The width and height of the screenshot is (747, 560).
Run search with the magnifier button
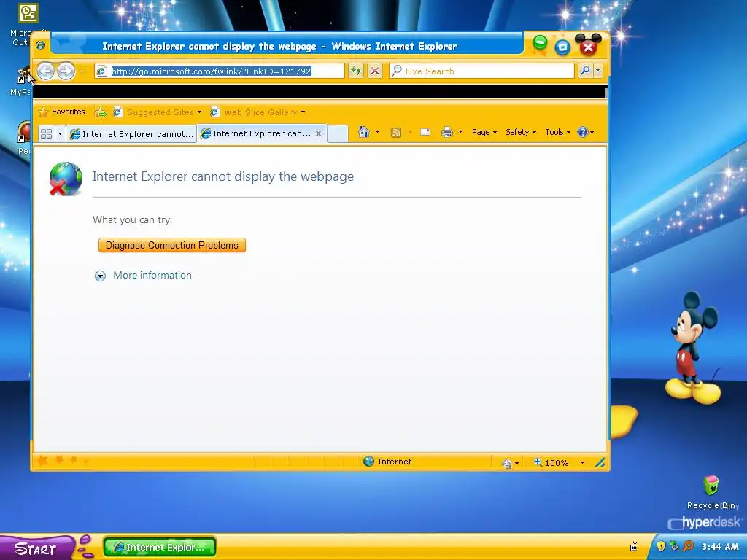tap(585, 71)
